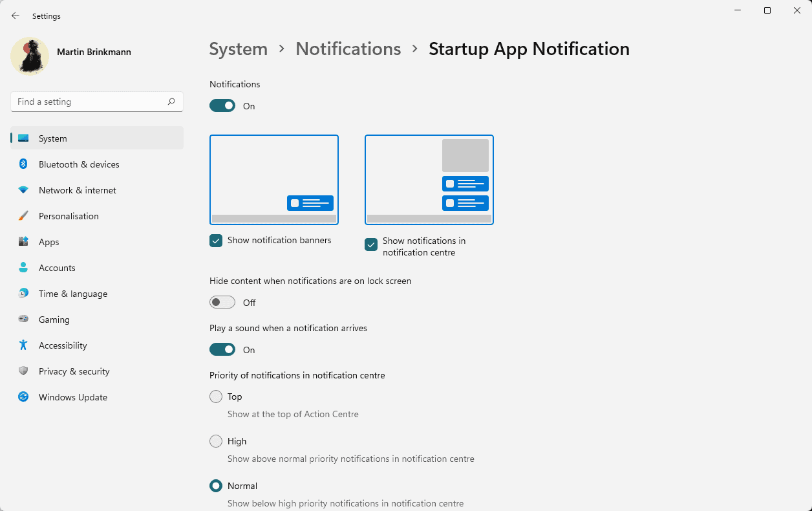
Task: Open Windows Update via its icon
Action: pos(23,397)
